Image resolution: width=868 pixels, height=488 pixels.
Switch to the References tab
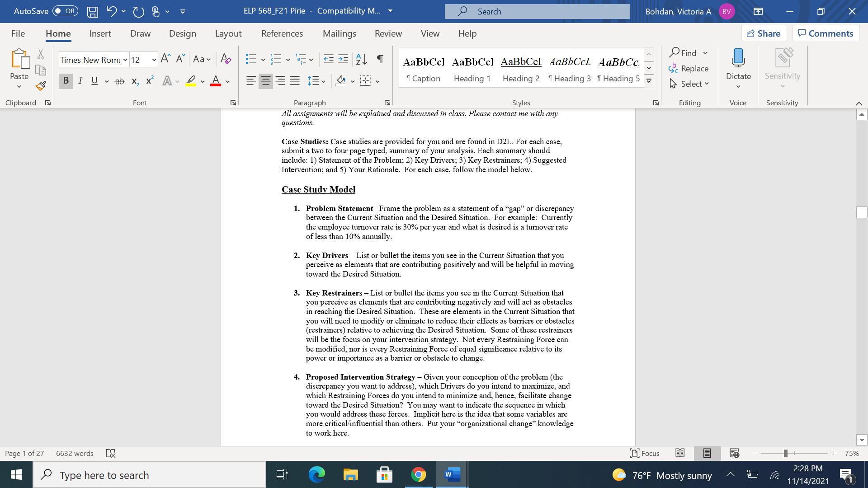coord(282,33)
